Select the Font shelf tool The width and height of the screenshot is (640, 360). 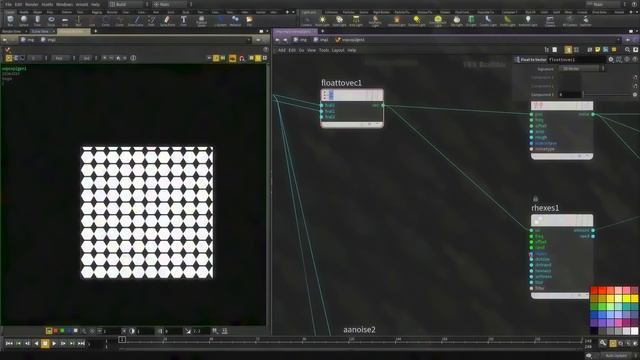click(x=184, y=20)
